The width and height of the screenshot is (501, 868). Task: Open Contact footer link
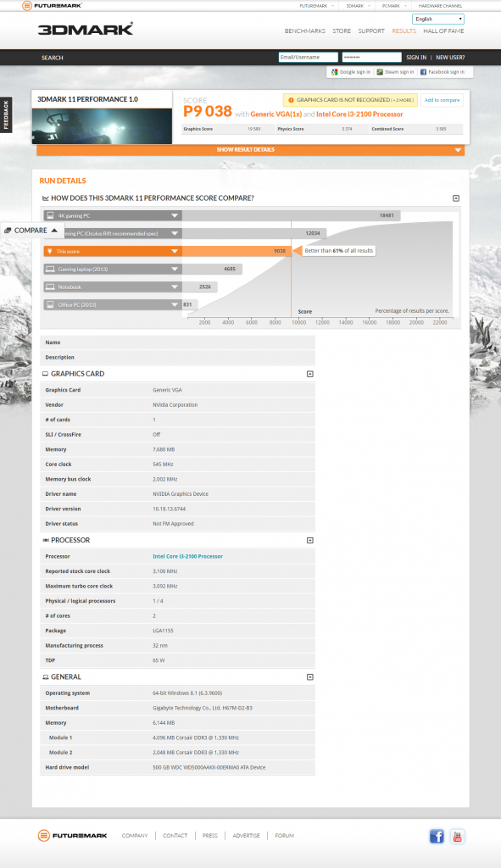click(175, 836)
